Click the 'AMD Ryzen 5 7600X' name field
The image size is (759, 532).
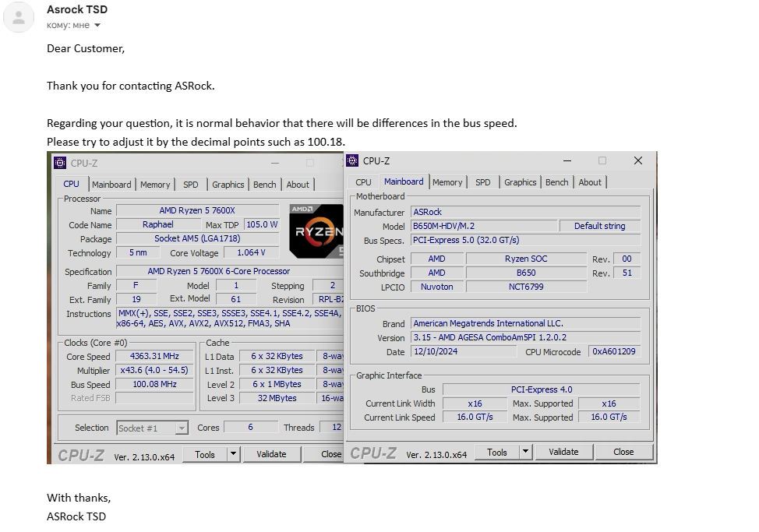click(197, 210)
